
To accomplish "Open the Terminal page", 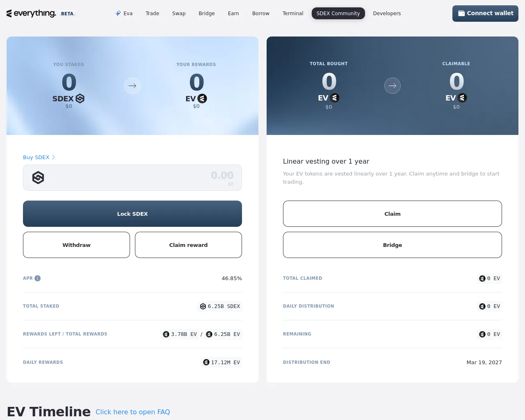I will point(293,13).
